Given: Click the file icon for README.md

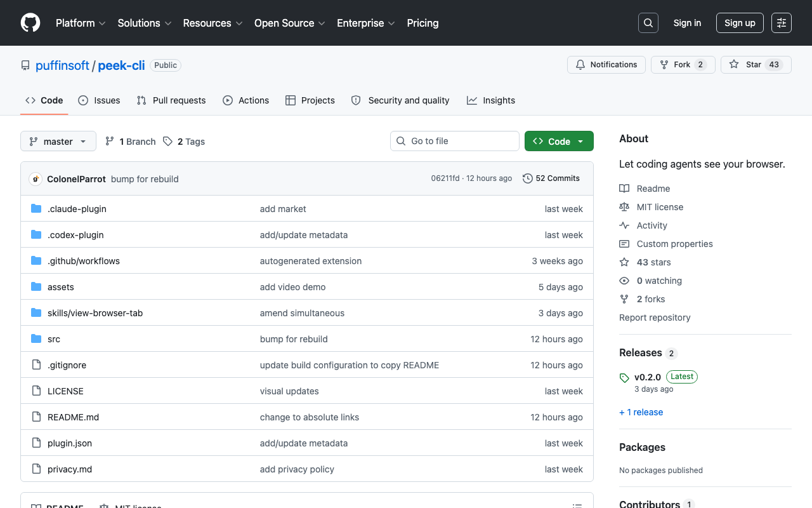Looking at the screenshot, I should coord(36,417).
